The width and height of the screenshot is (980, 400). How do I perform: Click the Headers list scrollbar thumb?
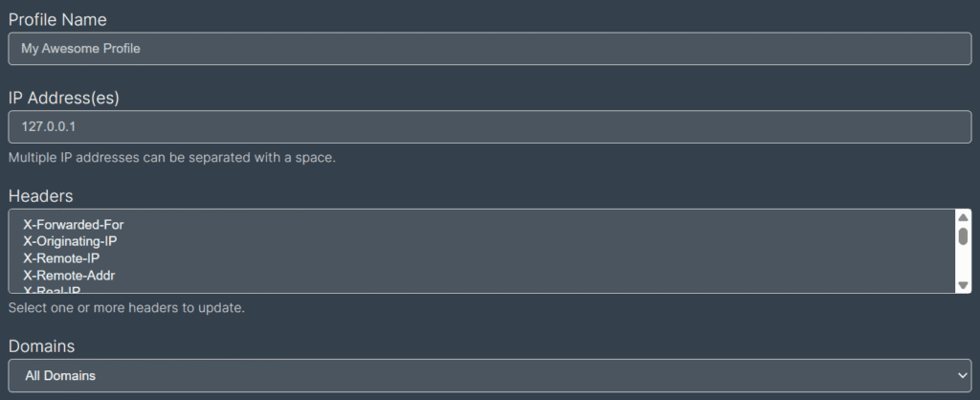click(x=963, y=235)
